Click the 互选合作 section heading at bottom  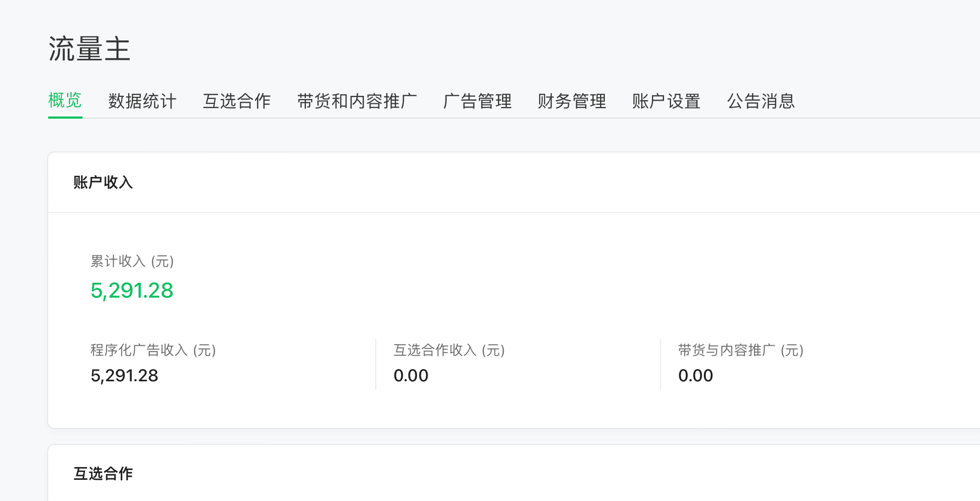103,473
